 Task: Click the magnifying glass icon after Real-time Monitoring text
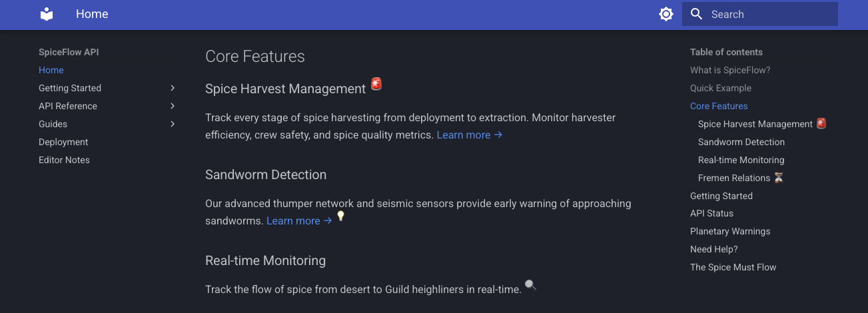point(530,285)
